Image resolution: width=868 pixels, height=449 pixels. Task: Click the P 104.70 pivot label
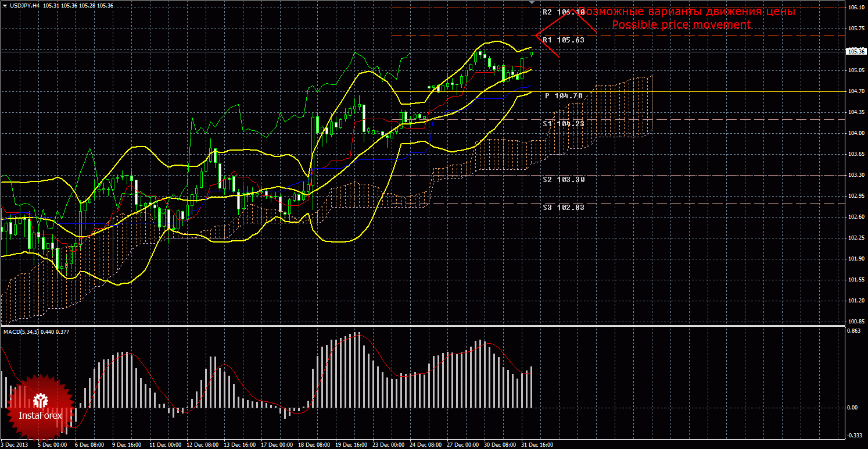click(x=564, y=95)
